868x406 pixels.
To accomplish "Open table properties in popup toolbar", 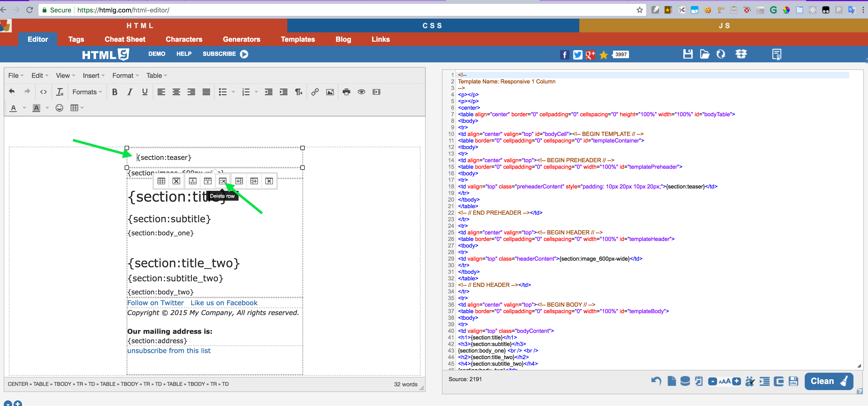I will (161, 181).
